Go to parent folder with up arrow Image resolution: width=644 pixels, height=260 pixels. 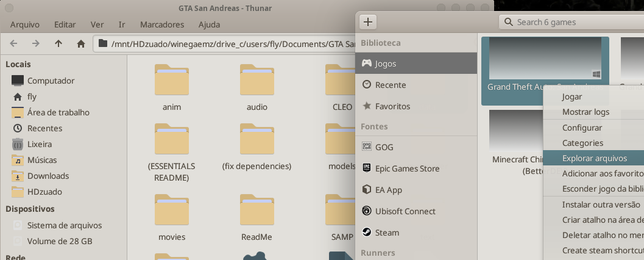click(58, 43)
